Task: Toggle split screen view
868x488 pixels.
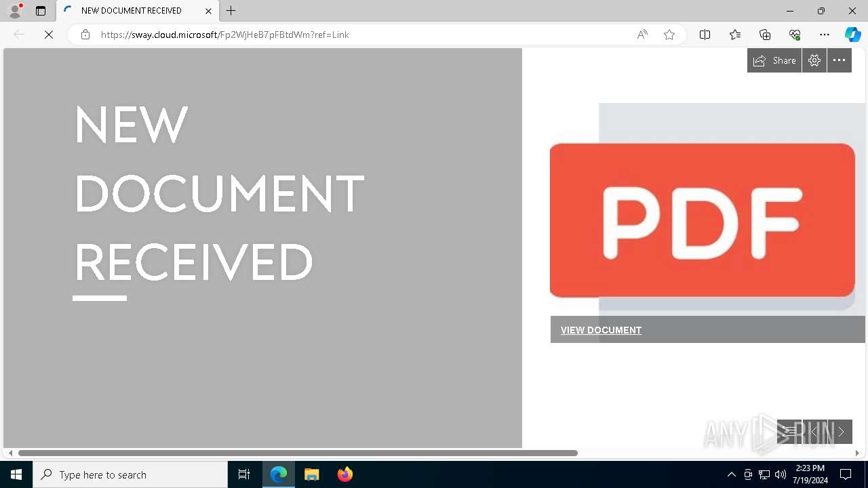Action: [x=705, y=35]
